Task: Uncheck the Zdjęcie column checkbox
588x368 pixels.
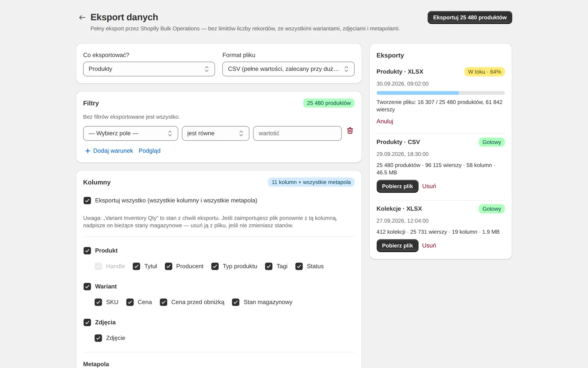Action: [x=98, y=338]
